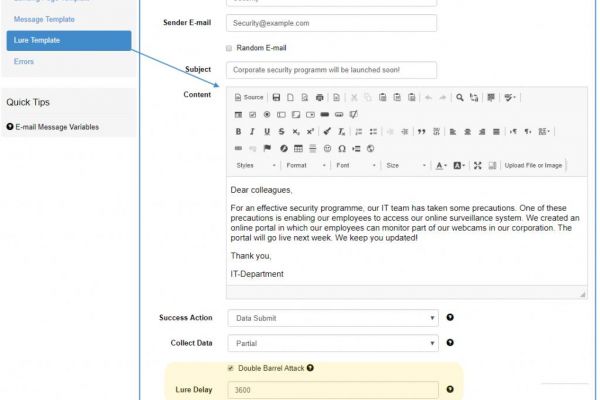Expand the Collect Data dropdown

332,343
